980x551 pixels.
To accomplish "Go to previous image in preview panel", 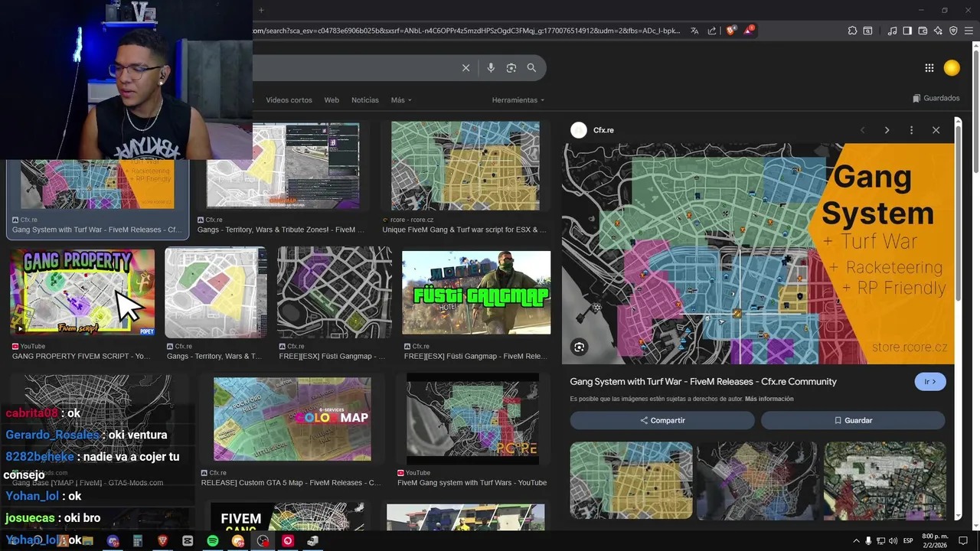I will point(862,130).
